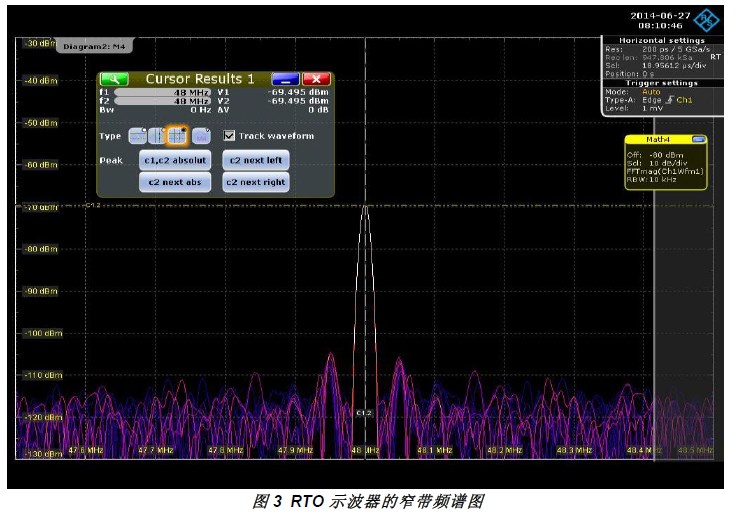Click the Rohde & Schwarz logo icon
The height and width of the screenshot is (516, 738).
pos(707,19)
